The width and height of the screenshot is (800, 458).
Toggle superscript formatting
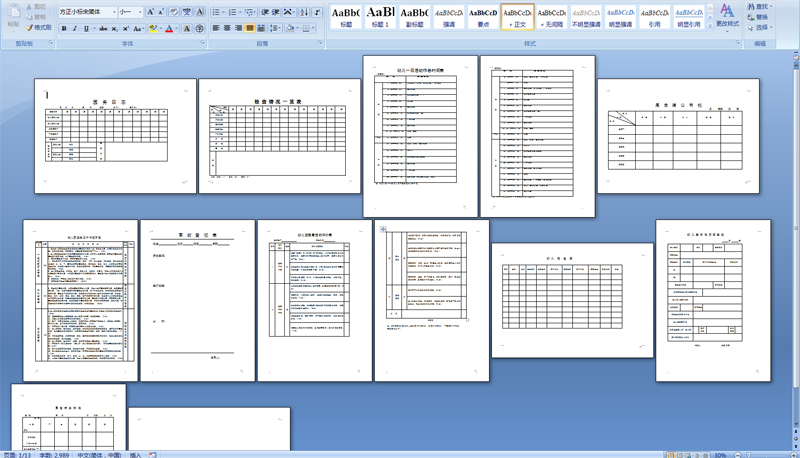click(x=126, y=29)
